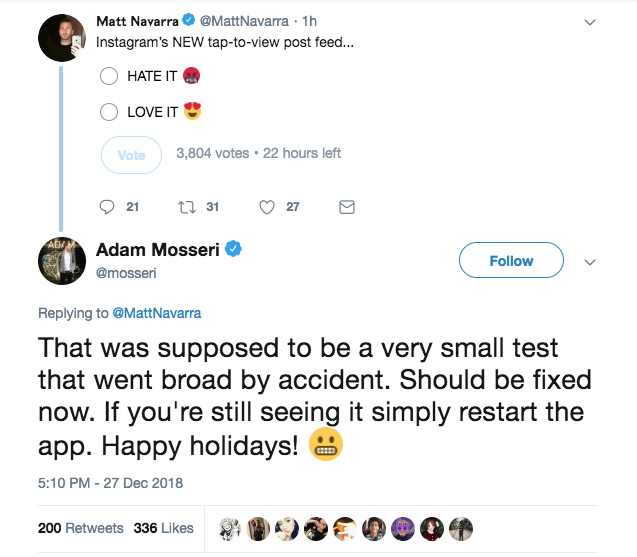Like Matt Navarra's tweet with heart icon
The width and height of the screenshot is (637, 557).
click(267, 207)
